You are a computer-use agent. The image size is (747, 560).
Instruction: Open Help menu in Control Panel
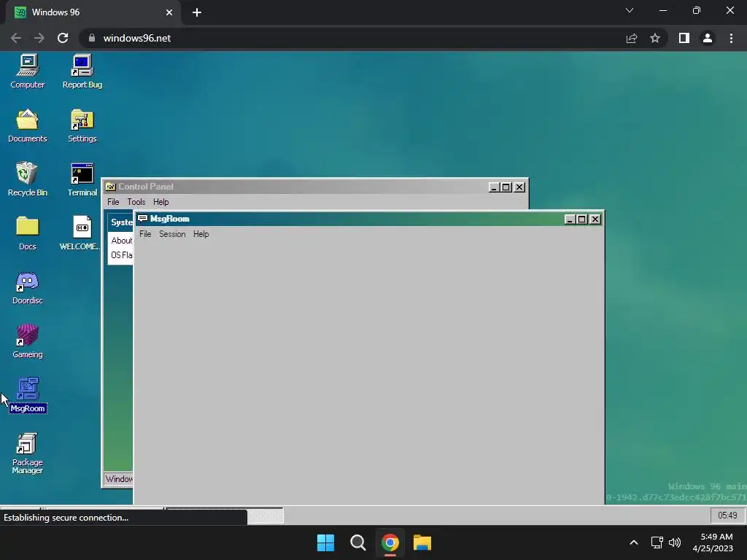pos(160,202)
